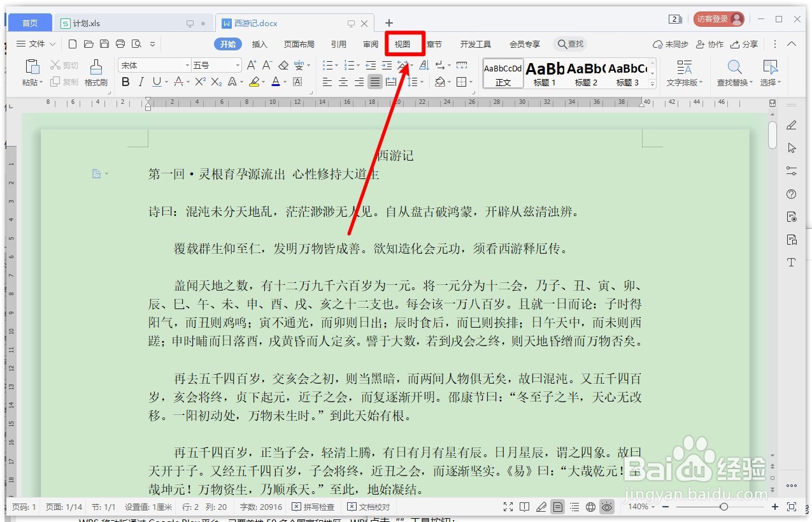Click the 分享 share button
Screen dimensions: 812x522
coord(744,44)
